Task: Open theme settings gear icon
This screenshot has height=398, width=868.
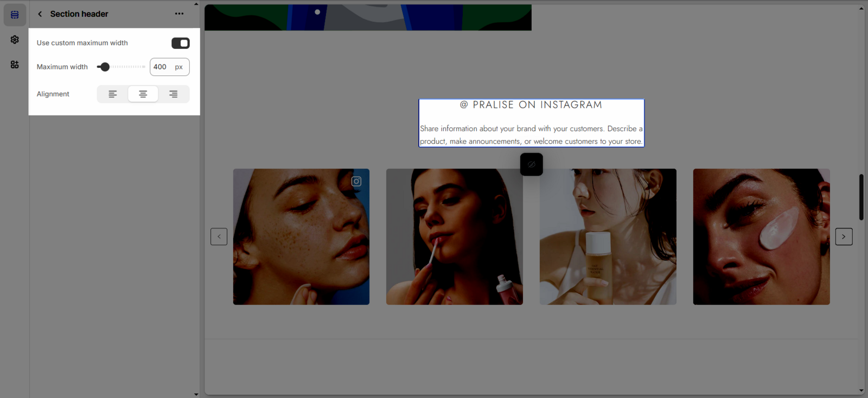Action: (x=15, y=40)
